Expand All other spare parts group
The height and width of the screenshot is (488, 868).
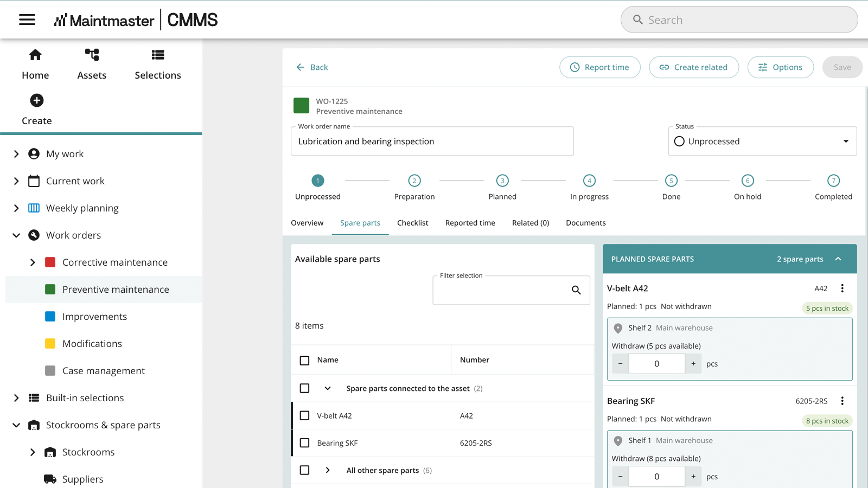click(328, 470)
